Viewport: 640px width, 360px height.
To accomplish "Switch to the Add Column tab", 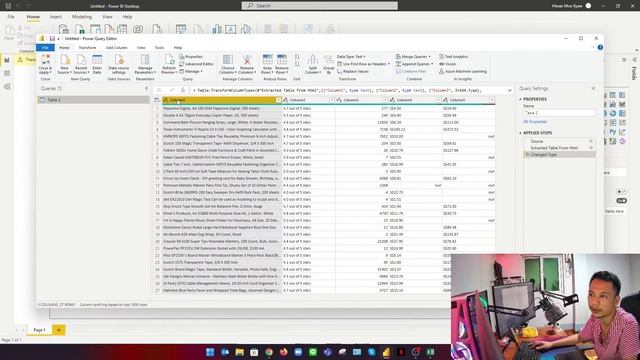I will (x=117, y=48).
